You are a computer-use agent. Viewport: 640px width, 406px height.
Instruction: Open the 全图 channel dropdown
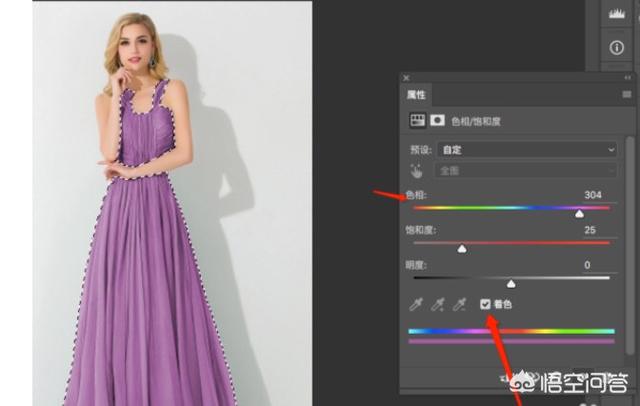click(x=528, y=171)
